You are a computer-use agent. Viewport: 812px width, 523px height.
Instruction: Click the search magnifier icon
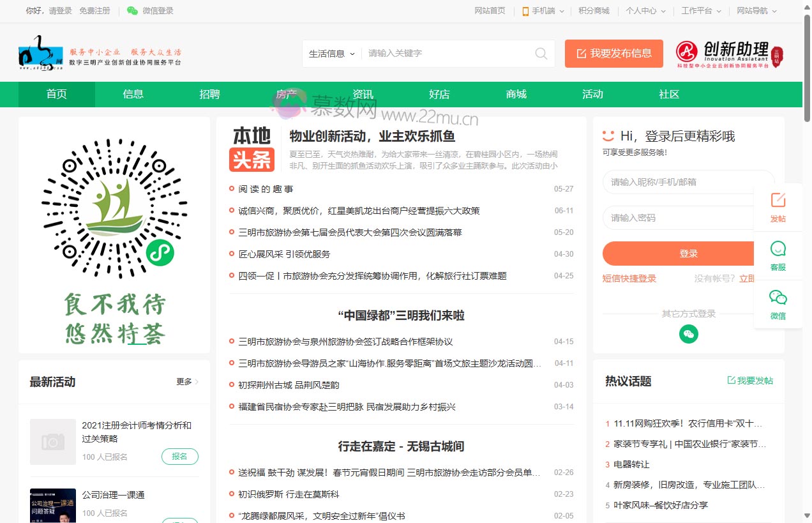541,54
